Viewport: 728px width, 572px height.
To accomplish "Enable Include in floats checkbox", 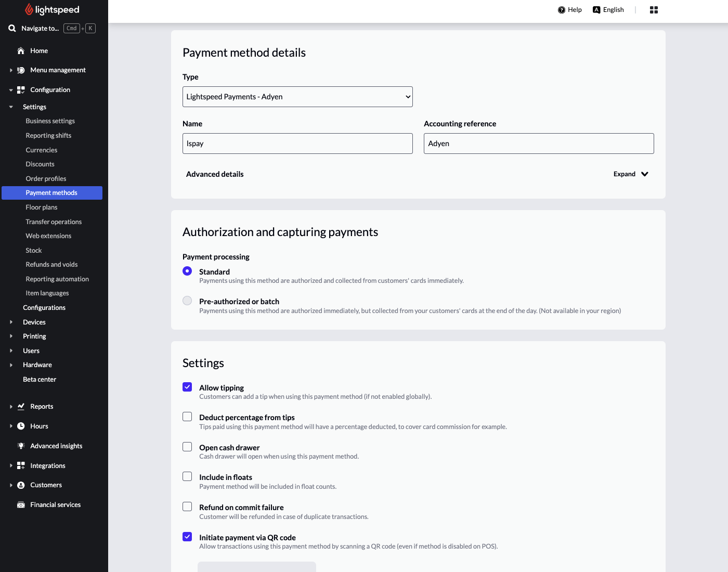I will [x=187, y=476].
